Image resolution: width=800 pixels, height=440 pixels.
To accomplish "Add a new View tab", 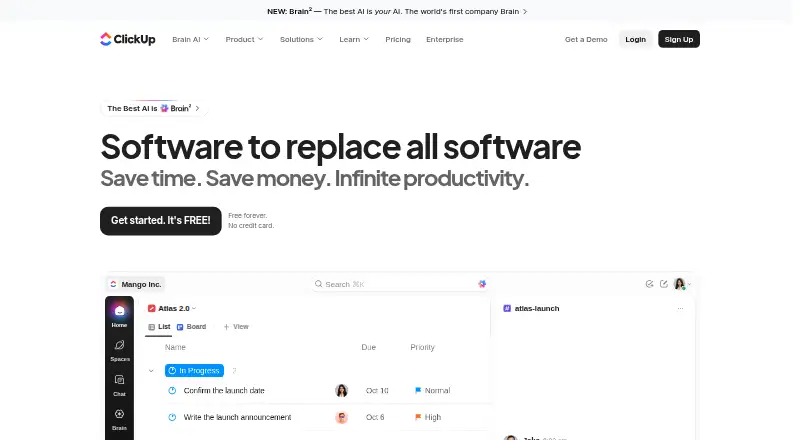I will click(x=236, y=327).
